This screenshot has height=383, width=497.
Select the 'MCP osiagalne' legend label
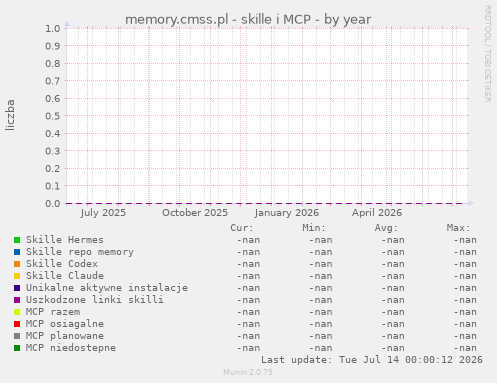pyautogui.click(x=65, y=324)
